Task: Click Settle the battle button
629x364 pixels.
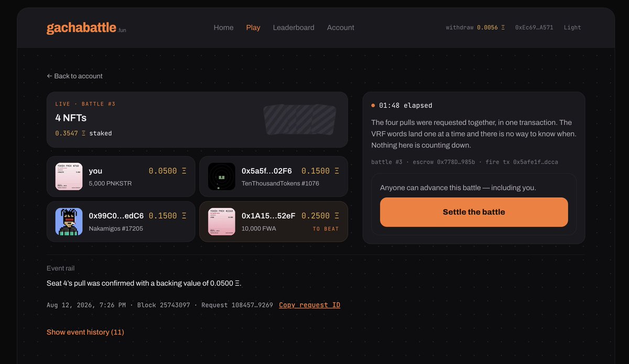Action: coord(474,212)
